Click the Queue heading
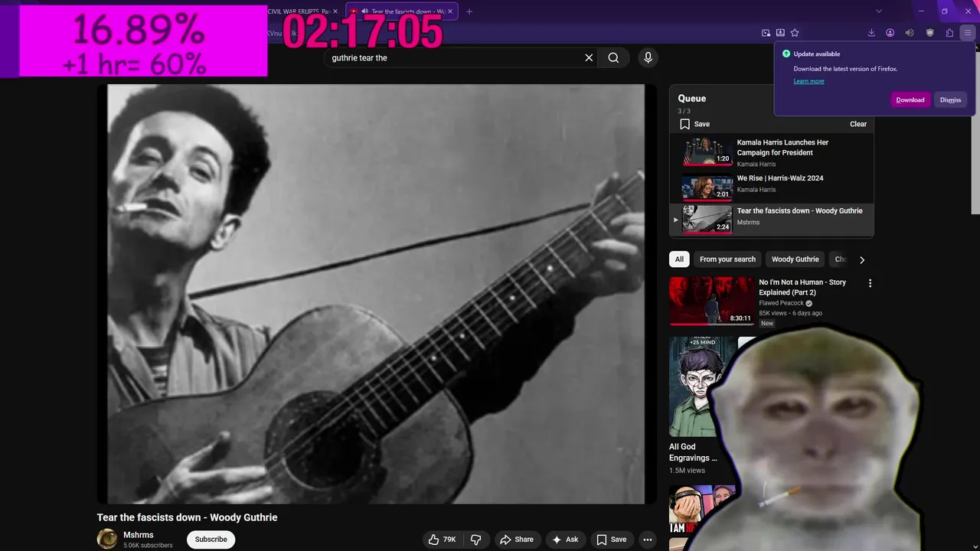Viewport: 980px width, 551px height. (x=691, y=98)
